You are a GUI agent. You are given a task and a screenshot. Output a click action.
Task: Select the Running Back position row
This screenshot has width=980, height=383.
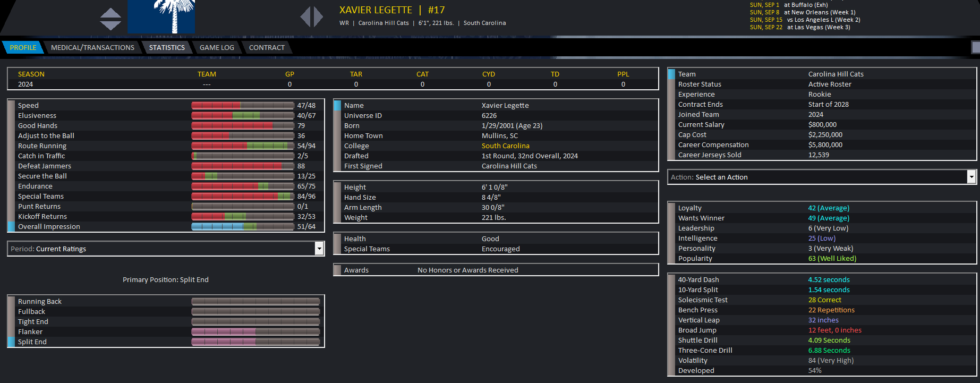166,301
